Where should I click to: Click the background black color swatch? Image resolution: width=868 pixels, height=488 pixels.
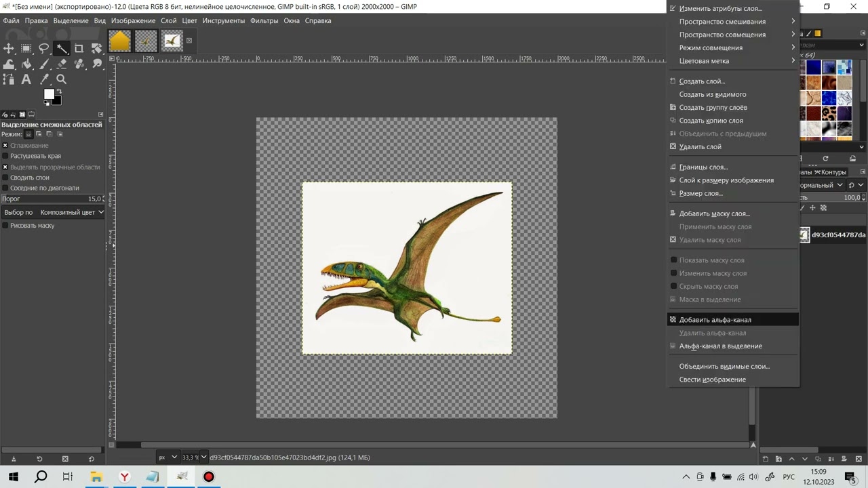point(57,102)
